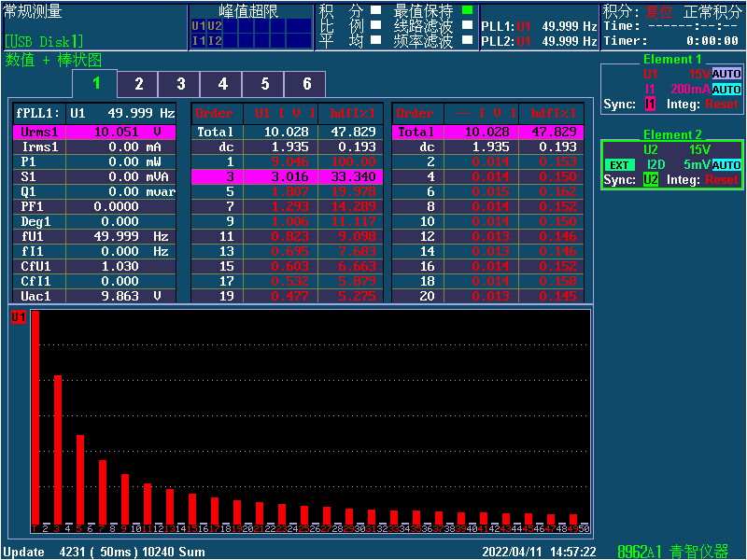
Task: Click the EXT indicator in Element 2
Action: pyautogui.click(x=620, y=165)
